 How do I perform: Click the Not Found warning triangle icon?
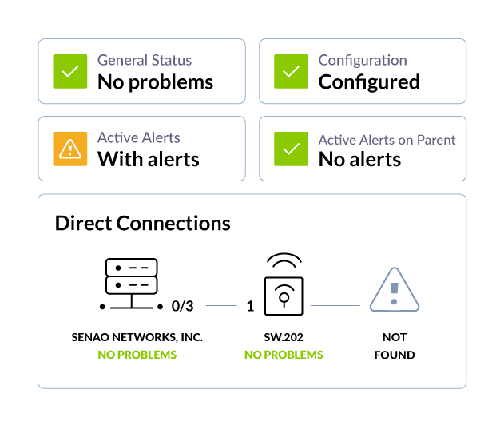point(395,290)
